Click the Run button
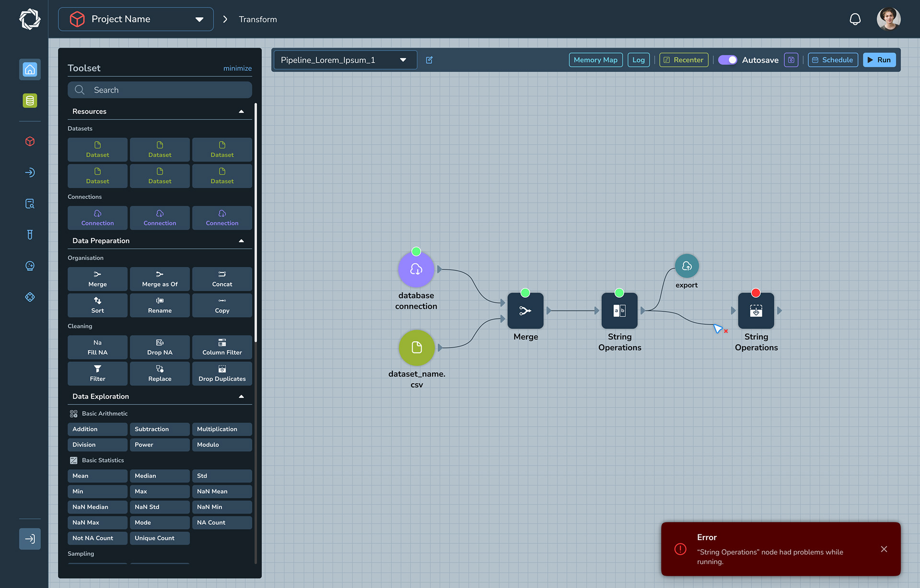The height and width of the screenshot is (588, 920). coord(879,60)
